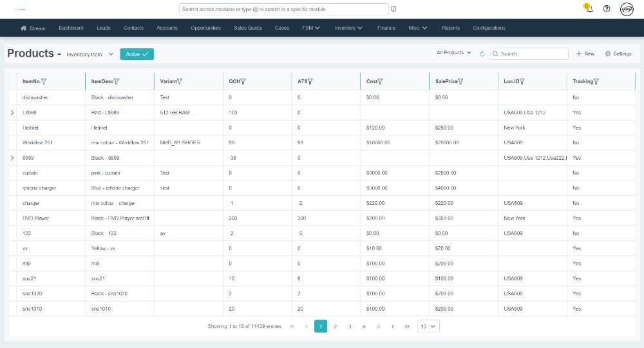Click the notification bell icon
Viewport: 644px width, 348px height.
point(590,9)
